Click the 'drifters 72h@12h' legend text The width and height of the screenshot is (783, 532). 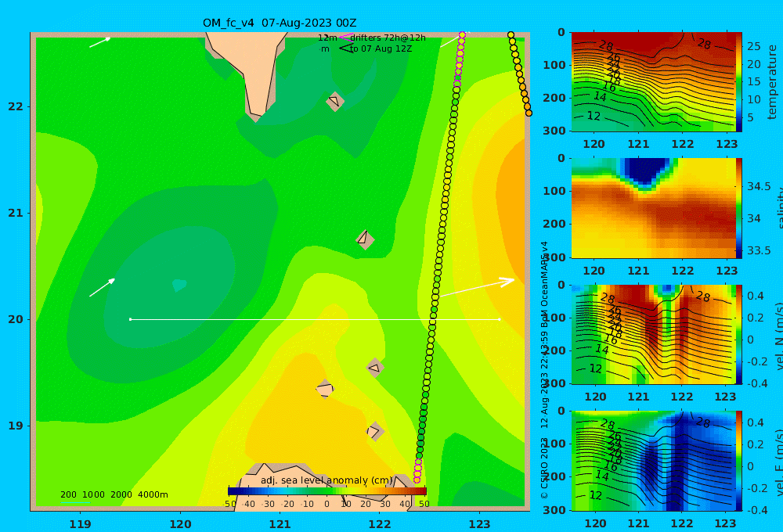pyautogui.click(x=388, y=38)
